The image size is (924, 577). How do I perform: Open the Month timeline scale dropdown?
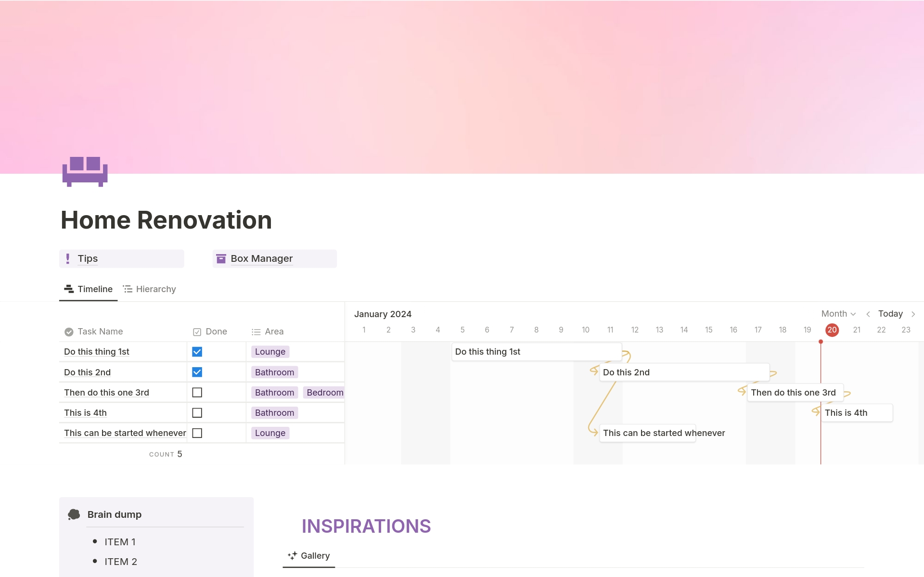(x=838, y=314)
